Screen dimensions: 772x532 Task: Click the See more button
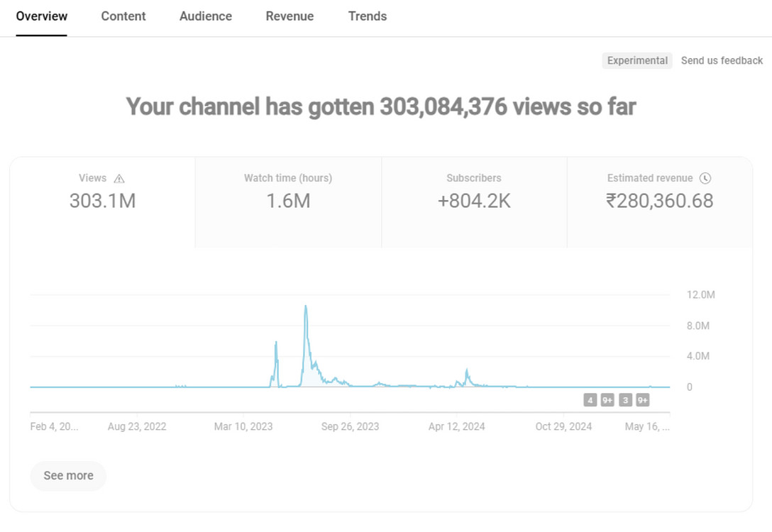pos(68,476)
